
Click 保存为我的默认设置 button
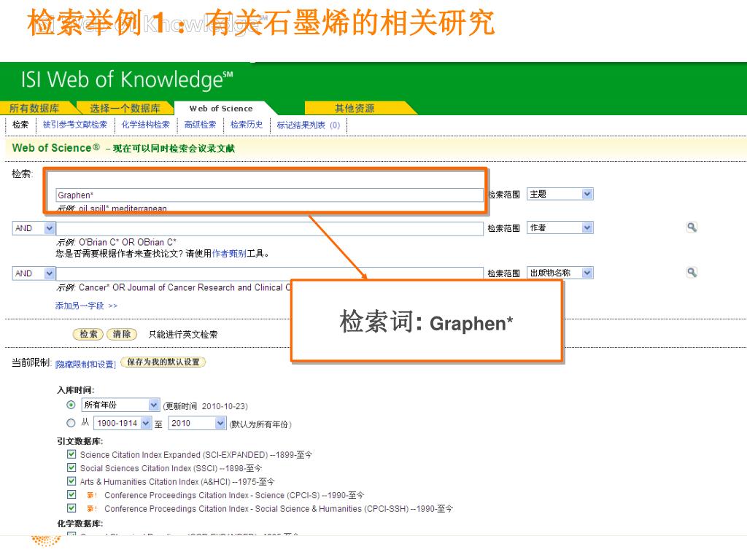(x=163, y=362)
